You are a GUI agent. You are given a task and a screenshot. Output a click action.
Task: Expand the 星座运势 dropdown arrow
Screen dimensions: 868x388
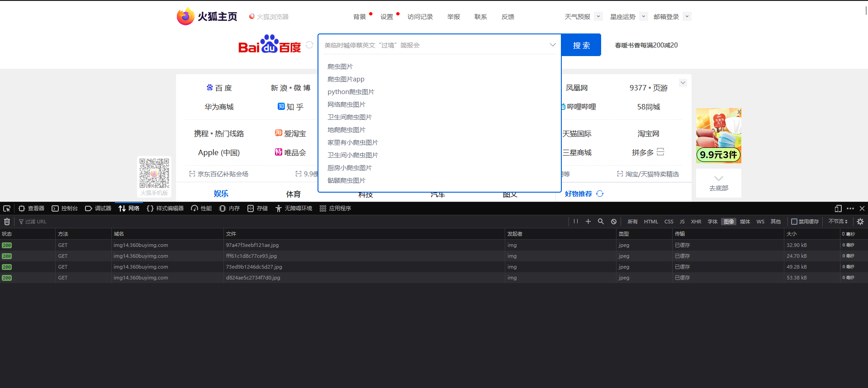644,16
